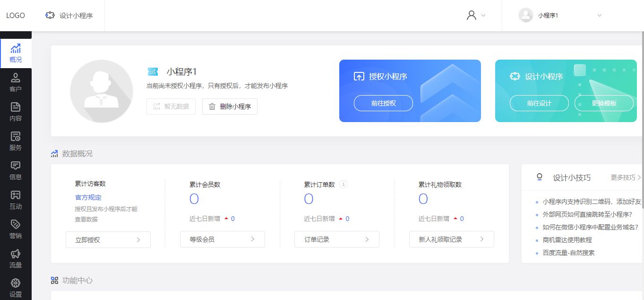Viewport: 644px width, 300px height.
Task: Click the 前往设计 button
Action: click(x=539, y=103)
